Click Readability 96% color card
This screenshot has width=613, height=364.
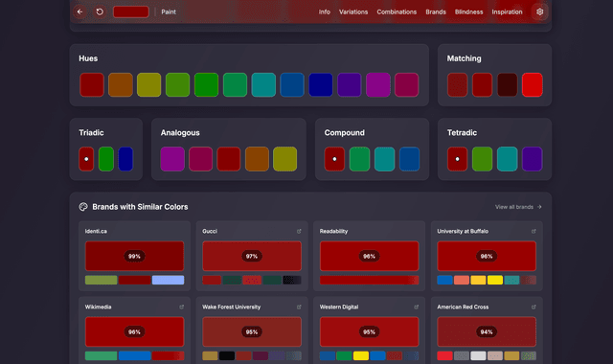pos(370,256)
